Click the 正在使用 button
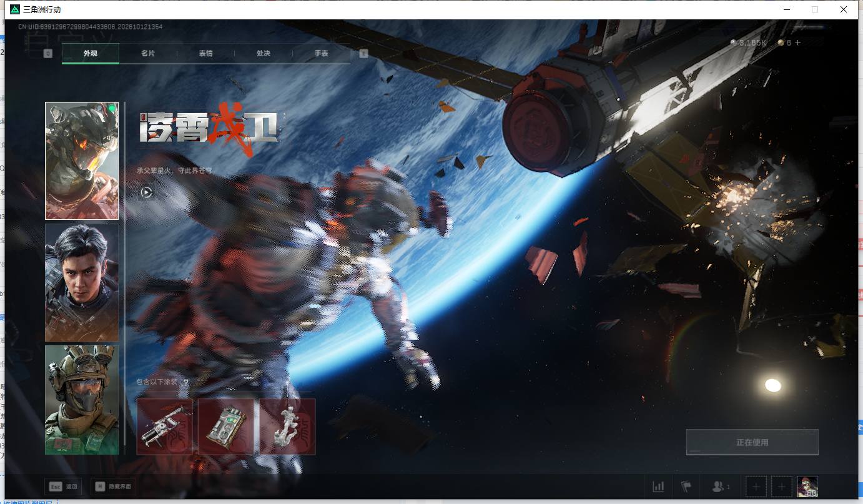863x504 pixels. [752, 442]
